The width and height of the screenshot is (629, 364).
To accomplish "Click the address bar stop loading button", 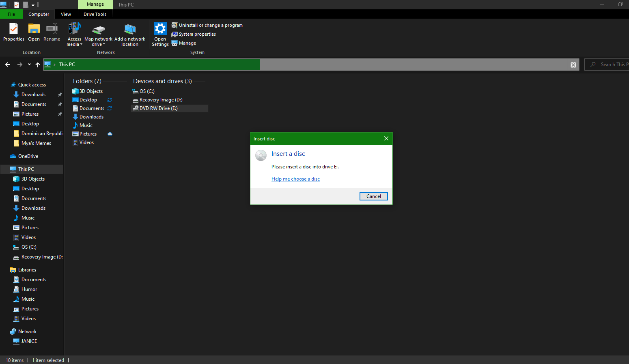I will click(573, 65).
